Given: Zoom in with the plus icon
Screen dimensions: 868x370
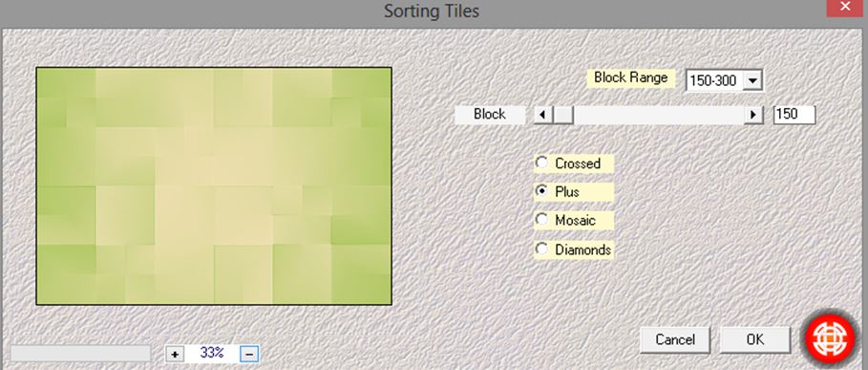Looking at the screenshot, I should tap(175, 354).
